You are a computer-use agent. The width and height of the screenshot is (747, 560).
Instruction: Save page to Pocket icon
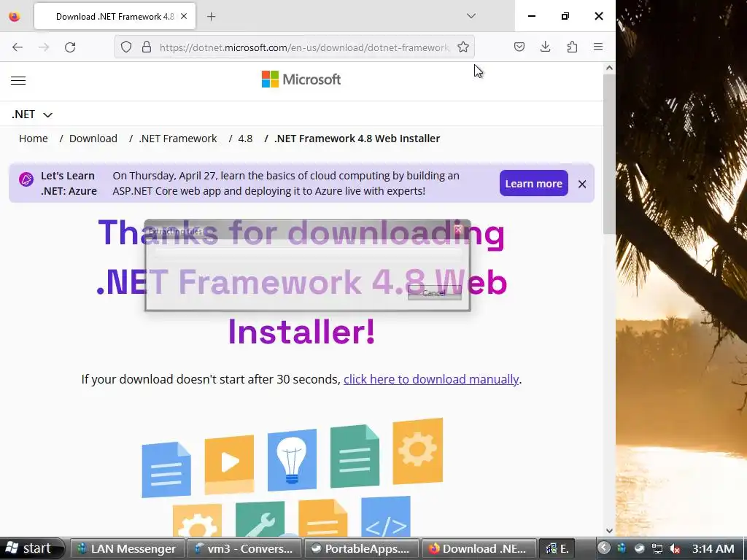click(x=519, y=47)
